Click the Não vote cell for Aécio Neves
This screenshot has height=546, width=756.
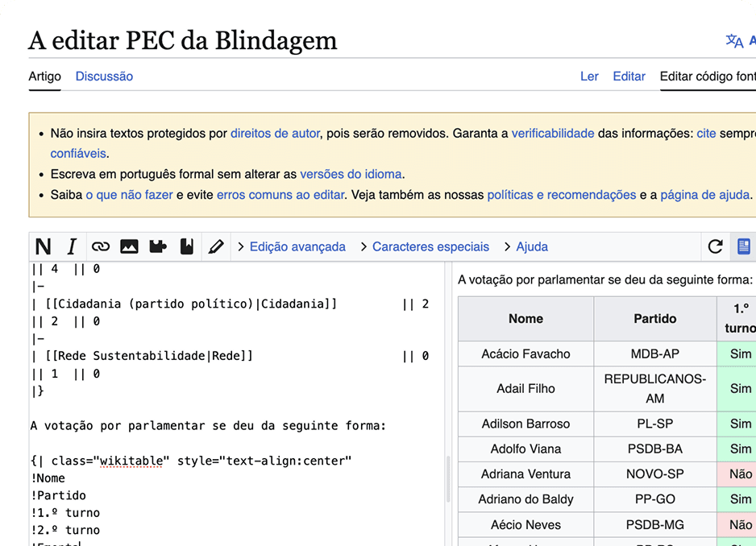[x=737, y=524]
